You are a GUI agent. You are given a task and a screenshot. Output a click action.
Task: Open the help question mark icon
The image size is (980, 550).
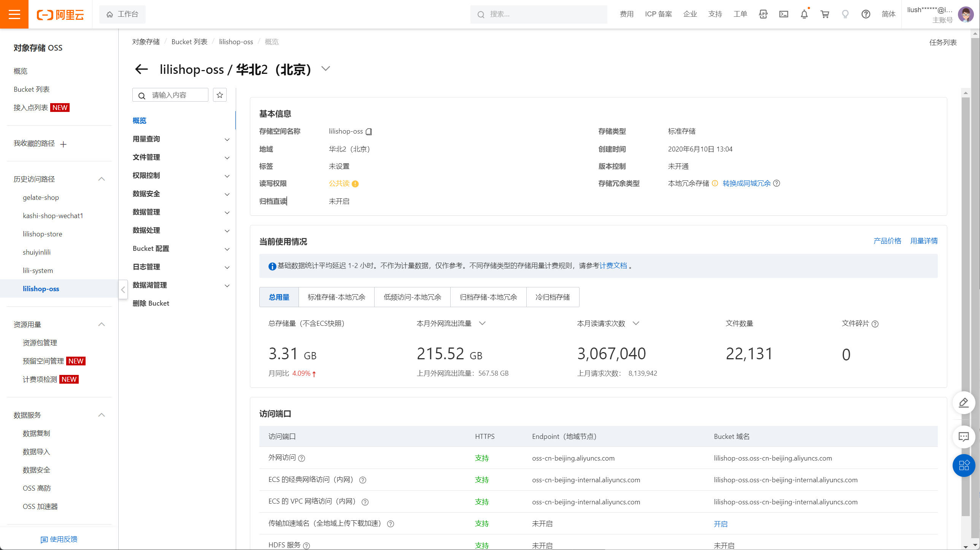tap(866, 14)
